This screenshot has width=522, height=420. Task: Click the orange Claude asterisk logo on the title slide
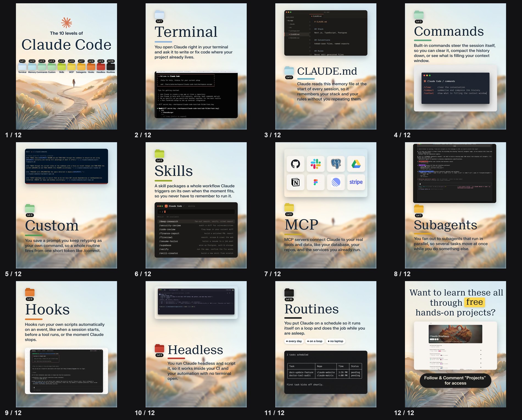[66, 23]
